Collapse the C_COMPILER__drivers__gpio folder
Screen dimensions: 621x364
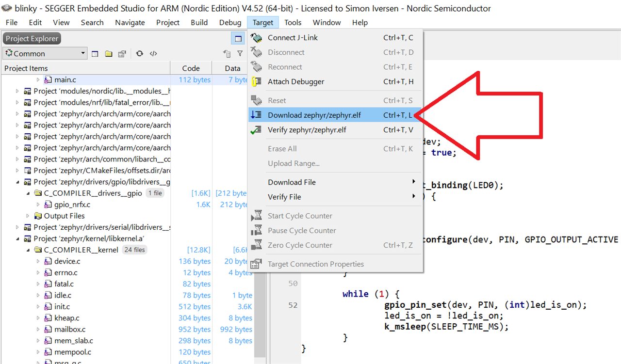tap(28, 193)
